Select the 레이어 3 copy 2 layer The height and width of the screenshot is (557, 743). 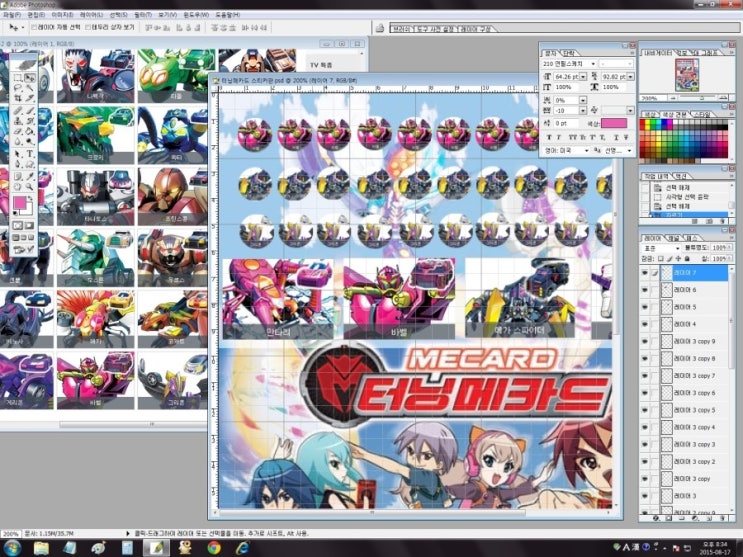pyautogui.click(x=694, y=462)
